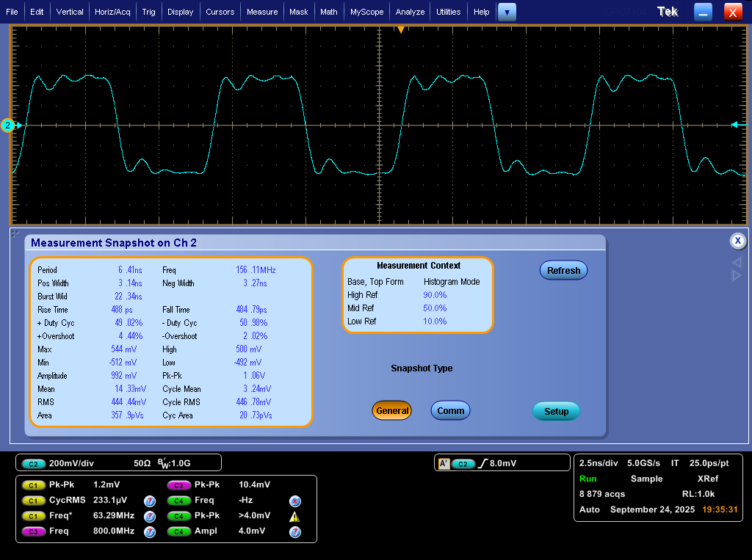
Task: Open the Measure menu
Action: click(x=262, y=12)
